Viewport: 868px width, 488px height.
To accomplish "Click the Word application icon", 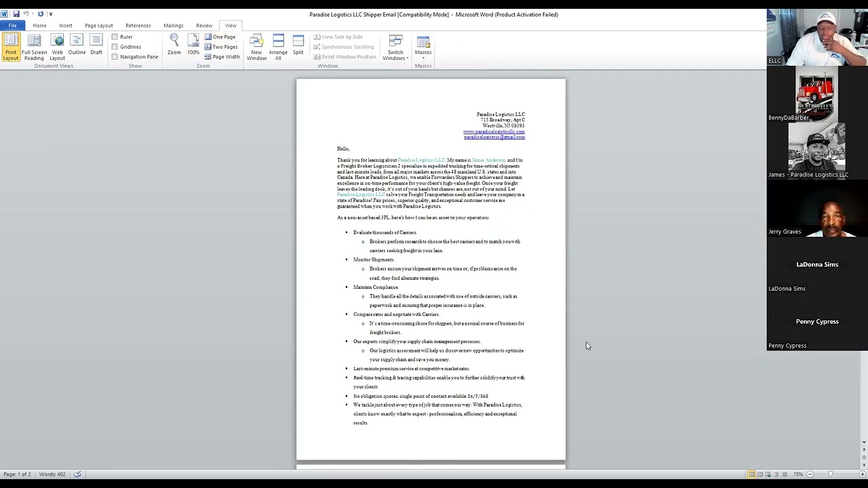I will point(5,14).
